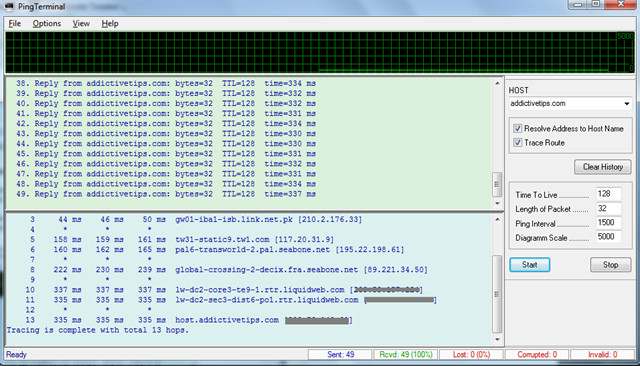
Task: Expand the HOST dropdown arrow
Action: 626,104
